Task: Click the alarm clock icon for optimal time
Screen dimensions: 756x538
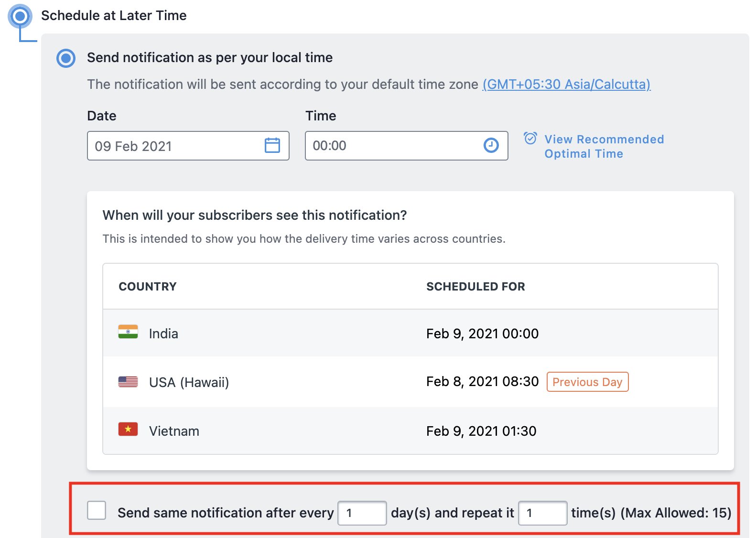Action: click(x=530, y=139)
